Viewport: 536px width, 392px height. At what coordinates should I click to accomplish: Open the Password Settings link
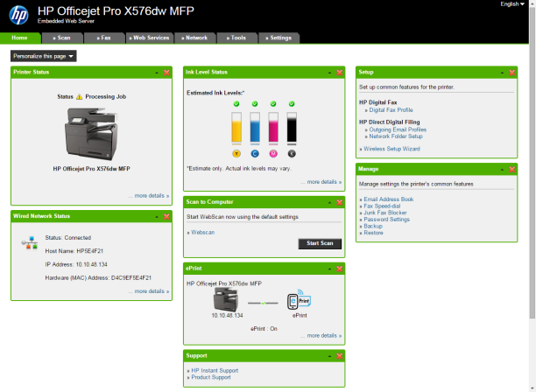tap(386, 220)
